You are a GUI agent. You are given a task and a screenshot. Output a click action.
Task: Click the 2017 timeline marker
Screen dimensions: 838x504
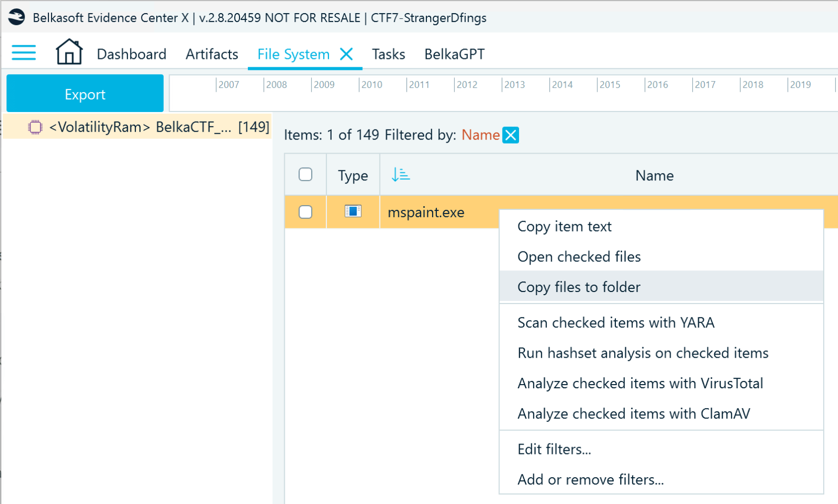(x=705, y=85)
